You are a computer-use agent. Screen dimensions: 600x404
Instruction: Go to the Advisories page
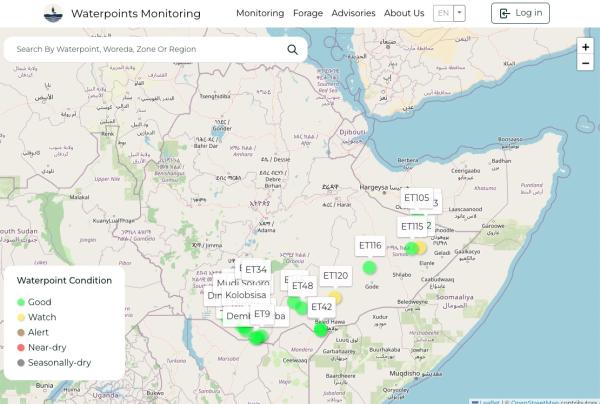354,13
